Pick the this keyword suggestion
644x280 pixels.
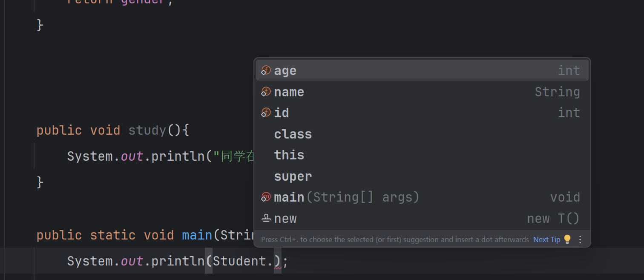coord(422,155)
